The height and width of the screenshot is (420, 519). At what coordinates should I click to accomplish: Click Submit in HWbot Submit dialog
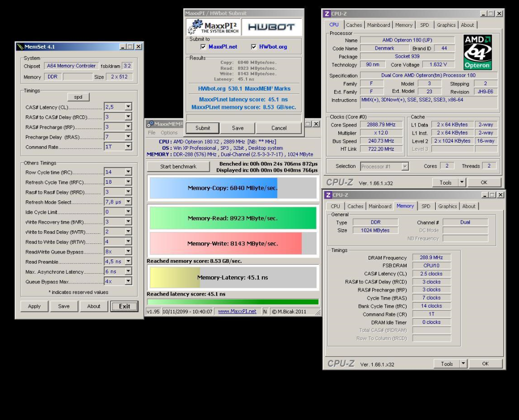pyautogui.click(x=202, y=128)
